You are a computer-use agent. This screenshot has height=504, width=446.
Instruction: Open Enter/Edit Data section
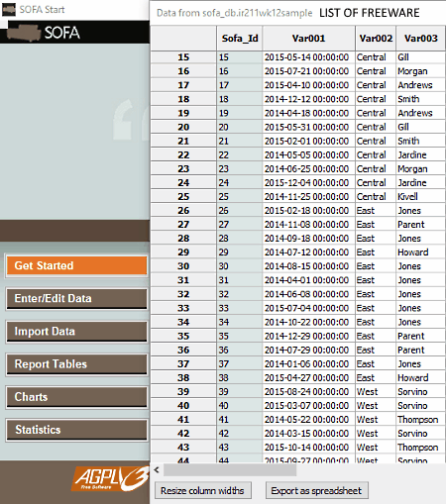(76, 299)
